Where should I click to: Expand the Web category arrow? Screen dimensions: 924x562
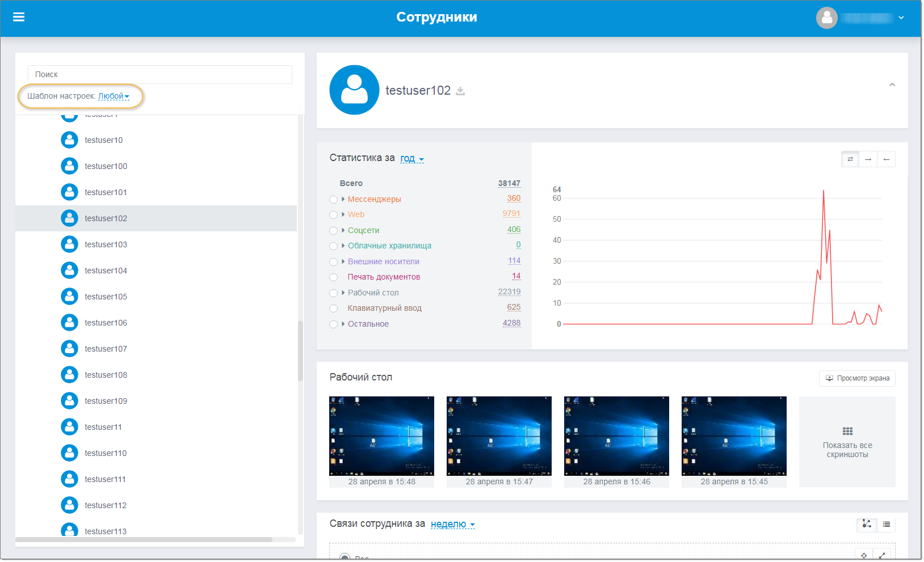343,214
